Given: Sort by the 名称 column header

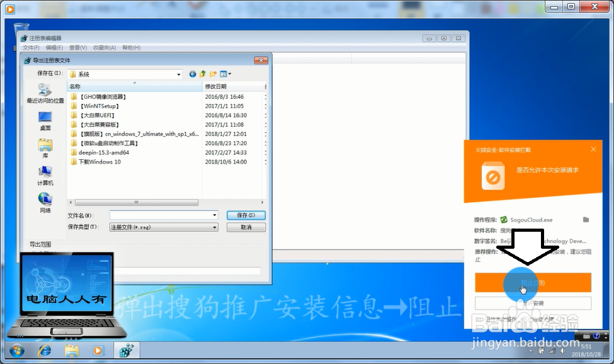Looking at the screenshot, I should point(134,86).
